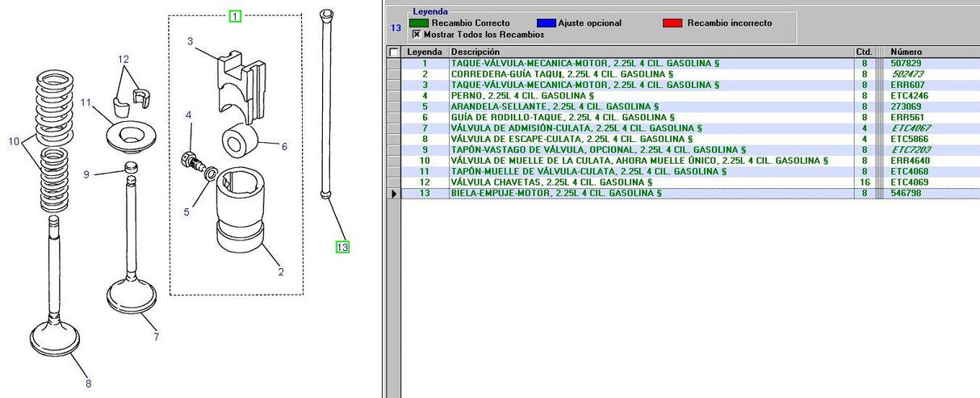Select callout 12 for valve collets

[x=124, y=60]
